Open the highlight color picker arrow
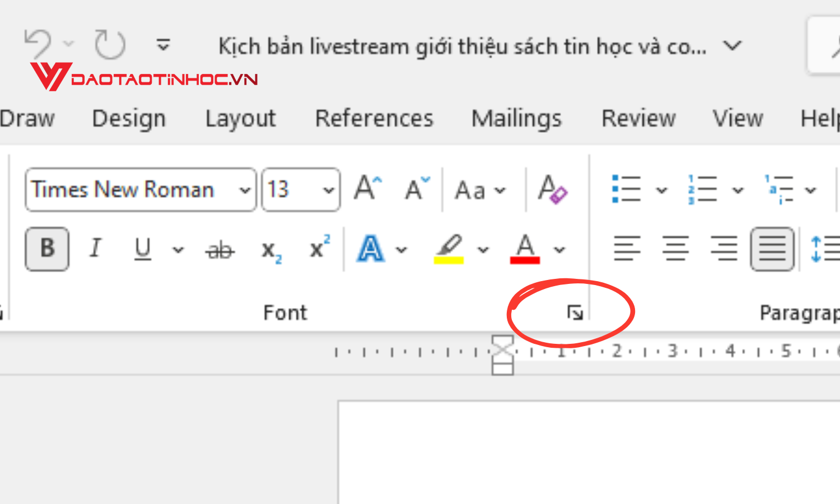 tap(483, 250)
